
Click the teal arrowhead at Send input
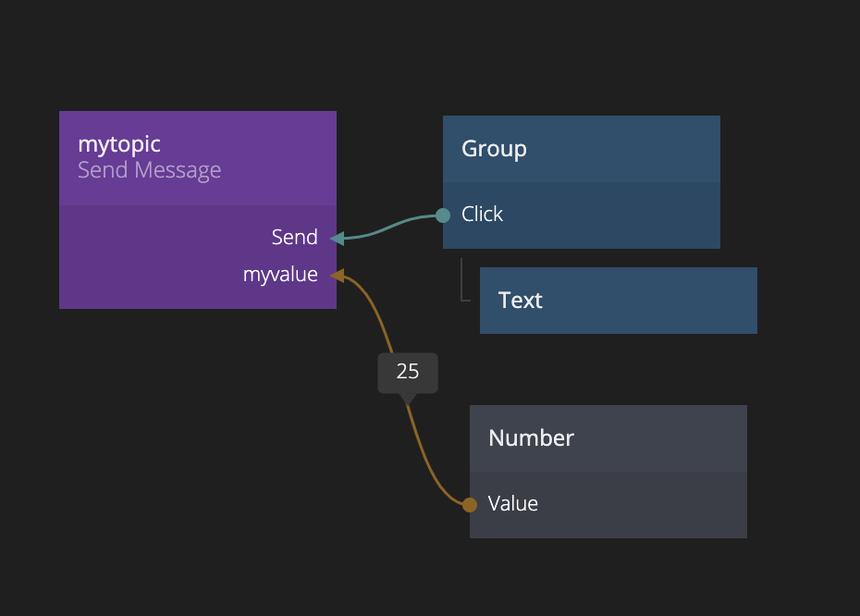pos(338,238)
